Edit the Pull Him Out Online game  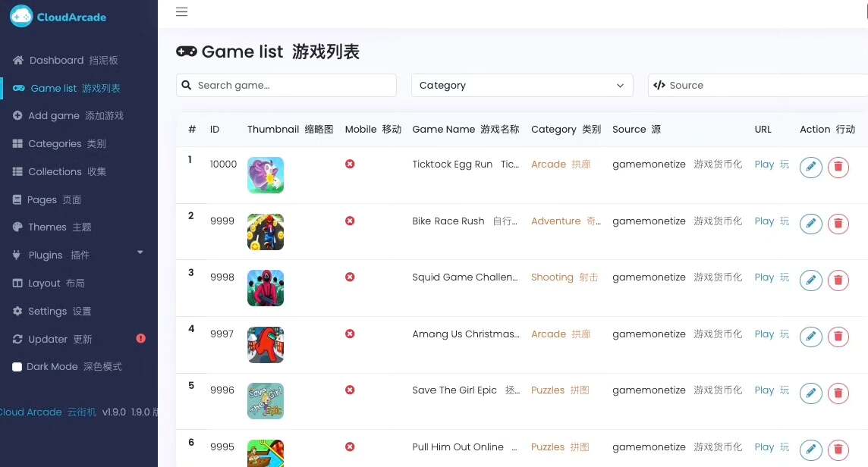tap(810, 450)
